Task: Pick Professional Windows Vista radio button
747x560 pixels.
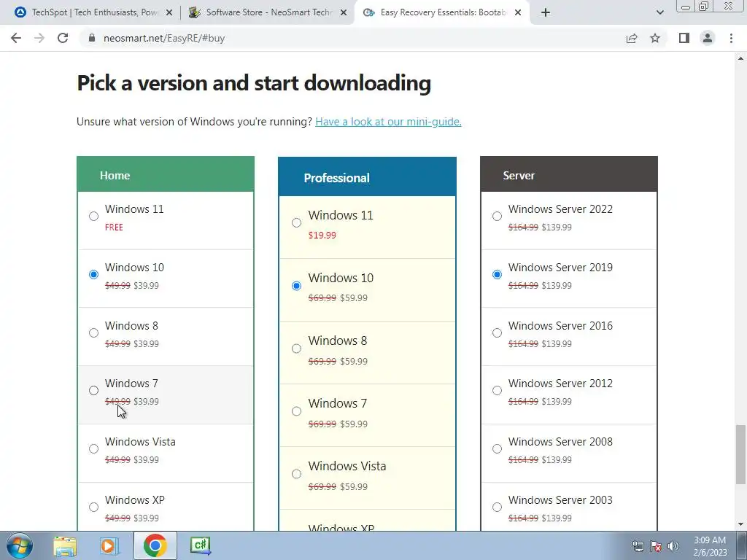Action: pyautogui.click(x=296, y=474)
